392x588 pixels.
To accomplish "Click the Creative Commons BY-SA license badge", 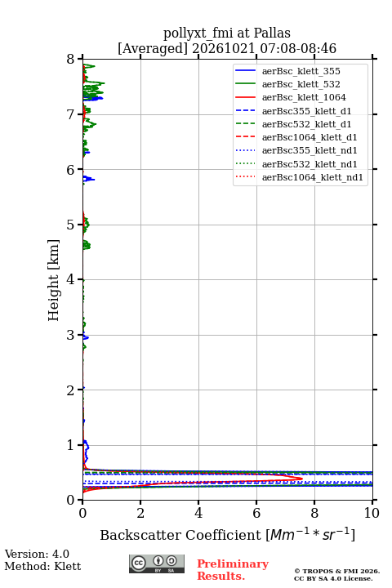I will [157, 563].
